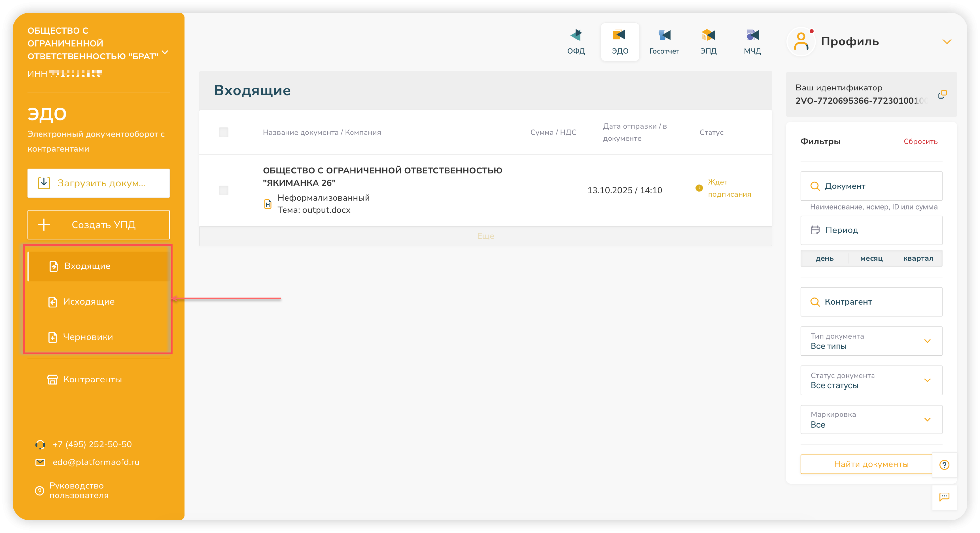Viewport: 980px width, 533px height.
Task: Check the ЯКИМАНКА 26 document row checkbox
Action: [223, 190]
